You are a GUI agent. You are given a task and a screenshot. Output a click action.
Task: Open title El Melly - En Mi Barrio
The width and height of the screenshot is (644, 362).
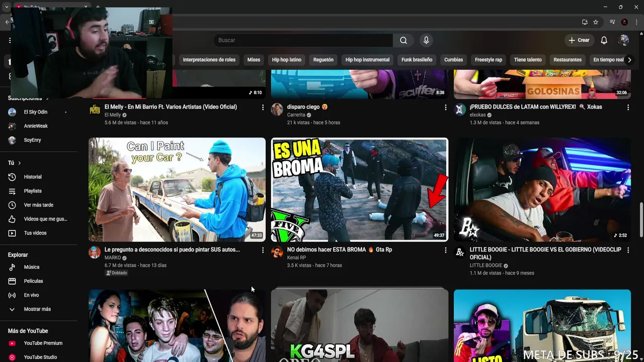coord(171,107)
